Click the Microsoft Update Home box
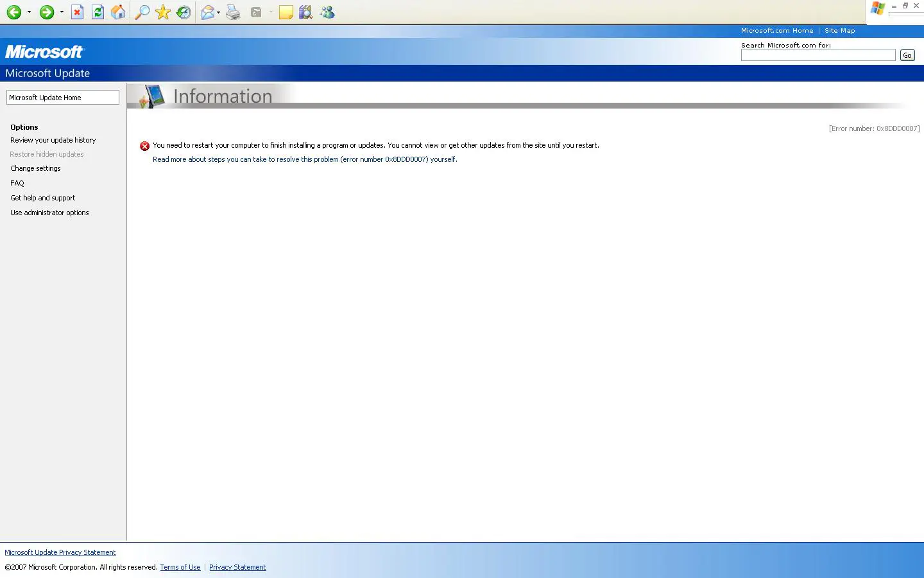Viewport: 924px width, 578px height. pyautogui.click(x=62, y=98)
